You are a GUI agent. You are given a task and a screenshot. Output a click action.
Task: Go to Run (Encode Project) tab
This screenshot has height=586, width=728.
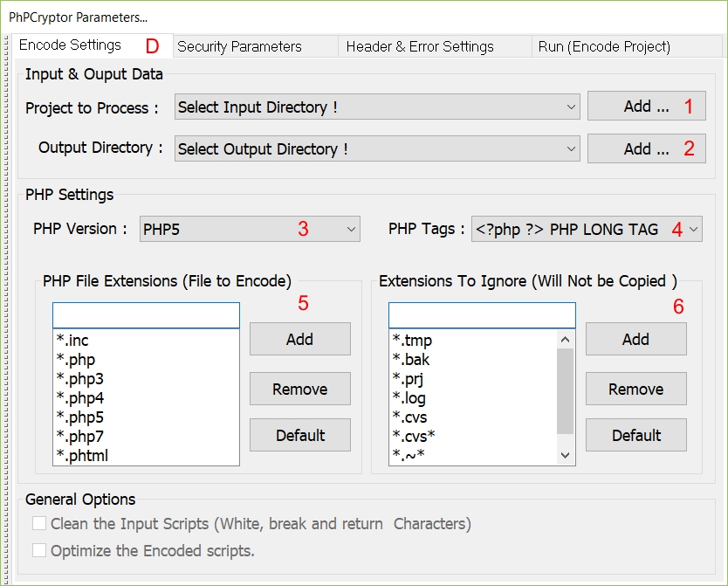627,46
